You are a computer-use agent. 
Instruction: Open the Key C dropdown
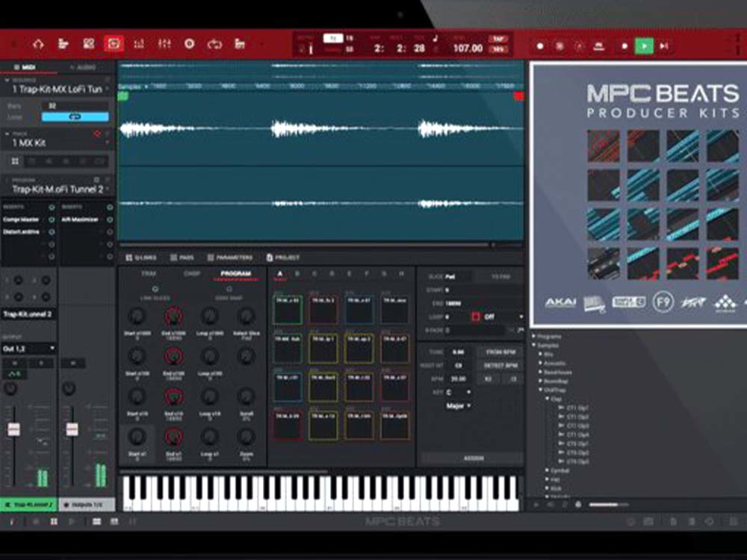pyautogui.click(x=459, y=392)
